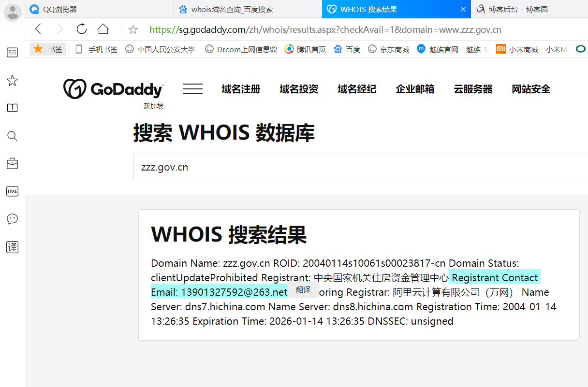Click registrant 中央国家机关住房资金管理中心 text

pyautogui.click(x=382, y=278)
